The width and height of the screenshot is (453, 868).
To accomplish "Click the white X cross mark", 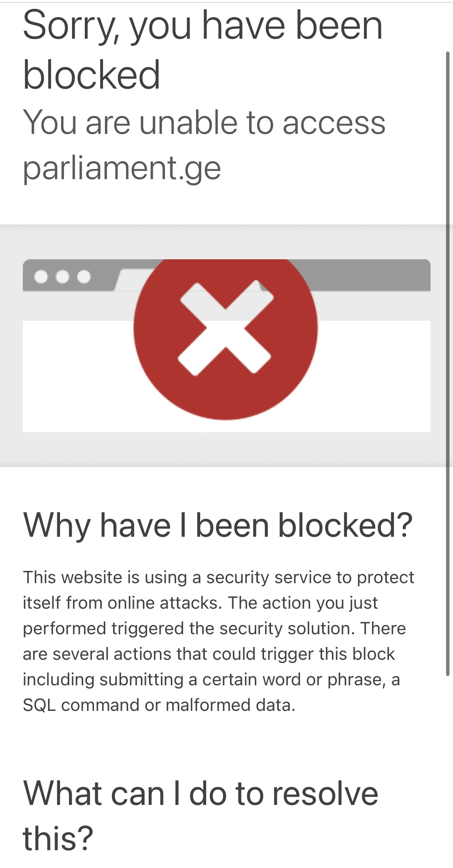I will 226,328.
